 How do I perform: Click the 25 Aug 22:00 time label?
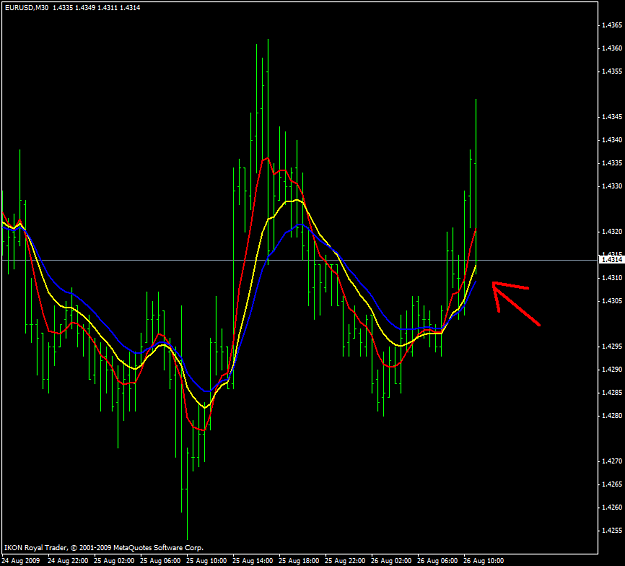[345, 561]
